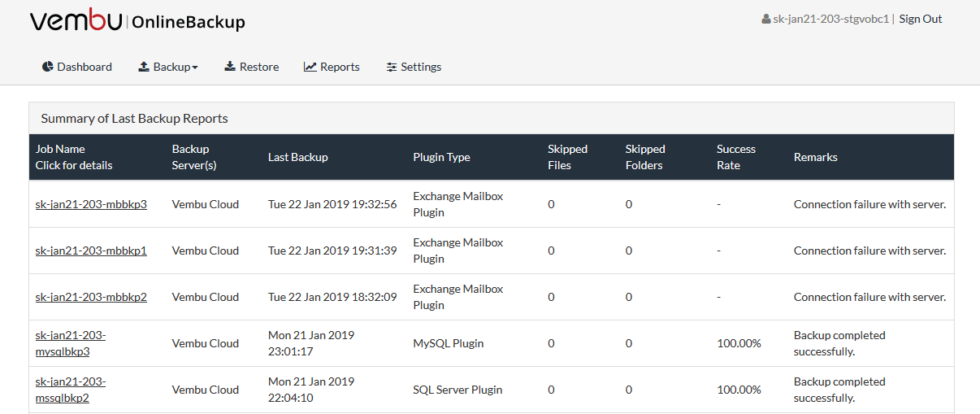Click the Restore download icon
The width and height of the screenshot is (980, 414).
[x=230, y=67]
